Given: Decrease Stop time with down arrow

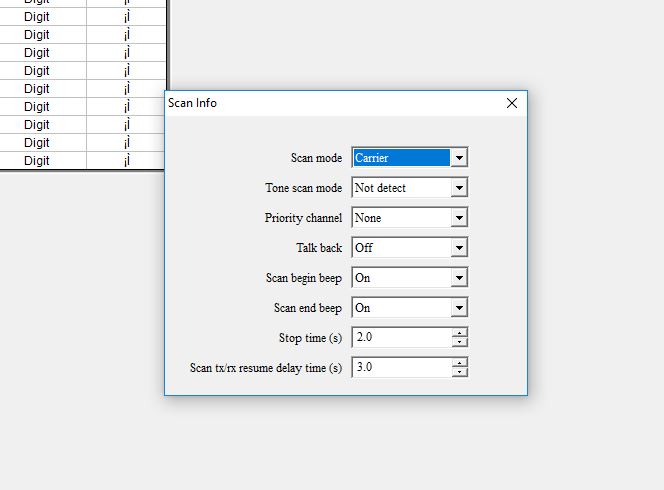Looking at the screenshot, I should click(459, 342).
